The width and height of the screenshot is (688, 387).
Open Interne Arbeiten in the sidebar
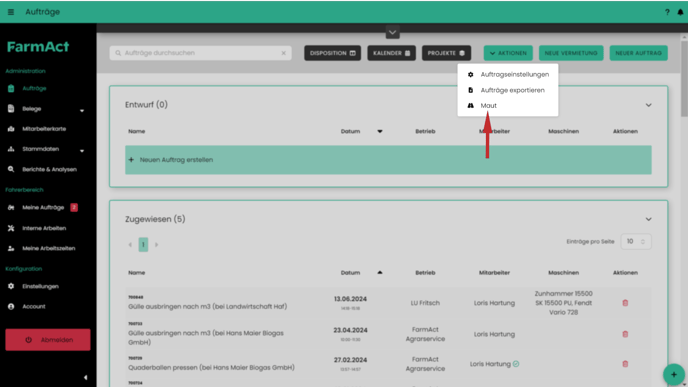pos(44,228)
